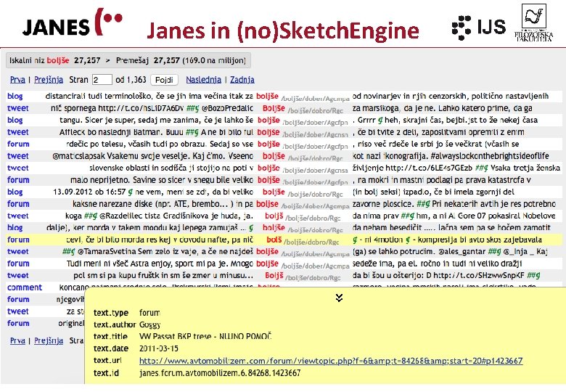
Task: Open tweet source of '@Razdelilec' row
Action: 18,216
